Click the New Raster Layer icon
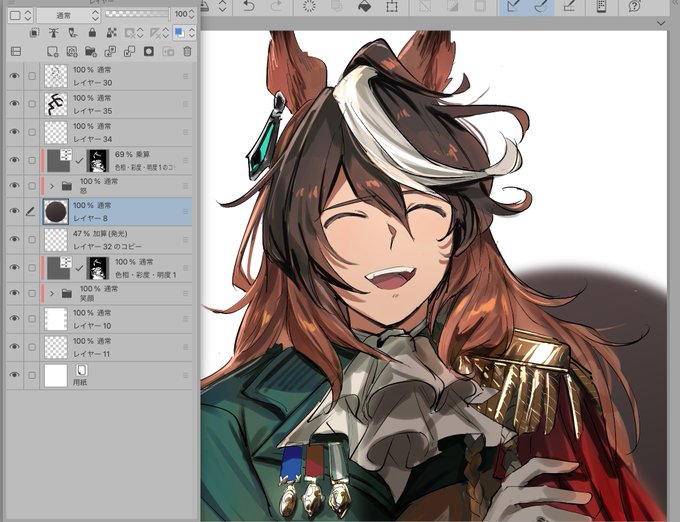The height and width of the screenshot is (522, 680). [x=52, y=52]
